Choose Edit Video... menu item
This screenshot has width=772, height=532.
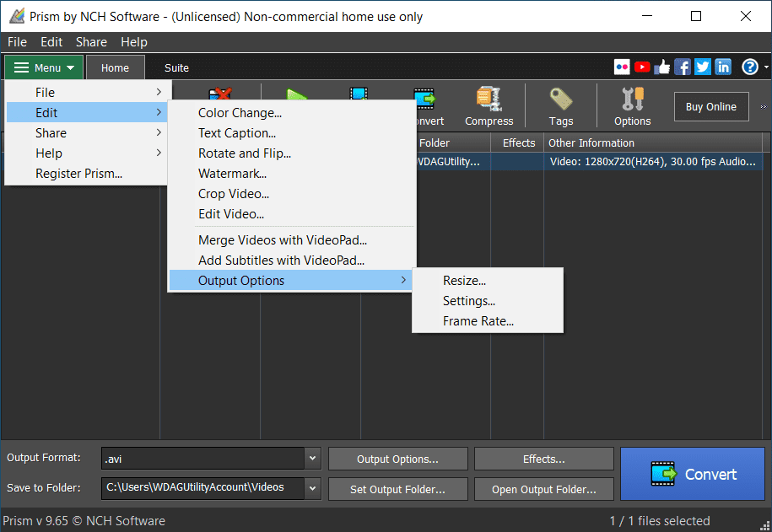click(291, 213)
